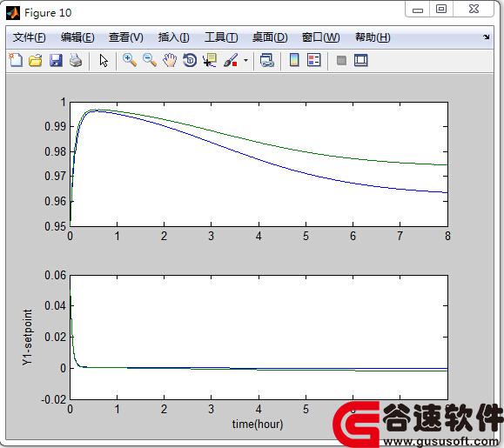The width and height of the screenshot is (504, 448).
Task: Open a file using the folder icon
Action: (x=36, y=60)
